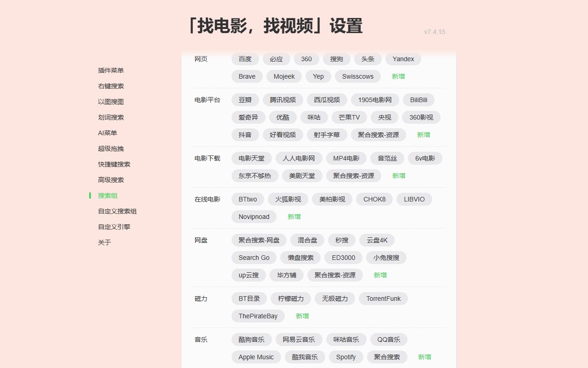This screenshot has width=588, height=368.
Task: Click the BT目录 tag
Action: pyautogui.click(x=249, y=299)
